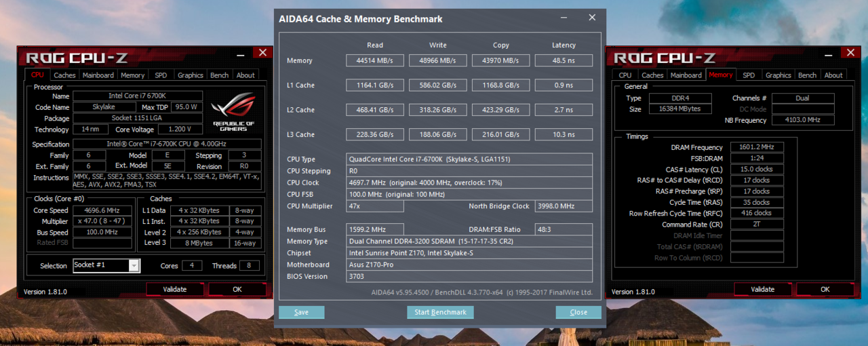
Task: Click Validate in right CPU-Z window
Action: 763,289
